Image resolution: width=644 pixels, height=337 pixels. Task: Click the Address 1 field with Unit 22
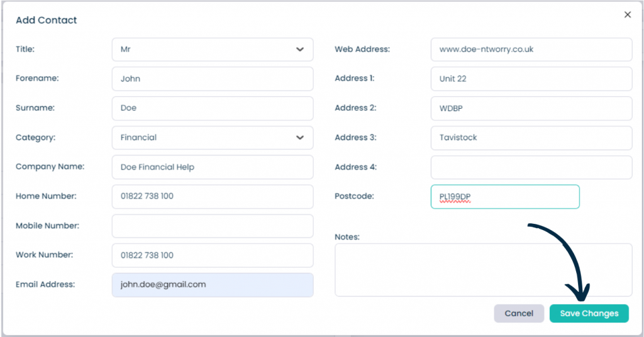(531, 79)
